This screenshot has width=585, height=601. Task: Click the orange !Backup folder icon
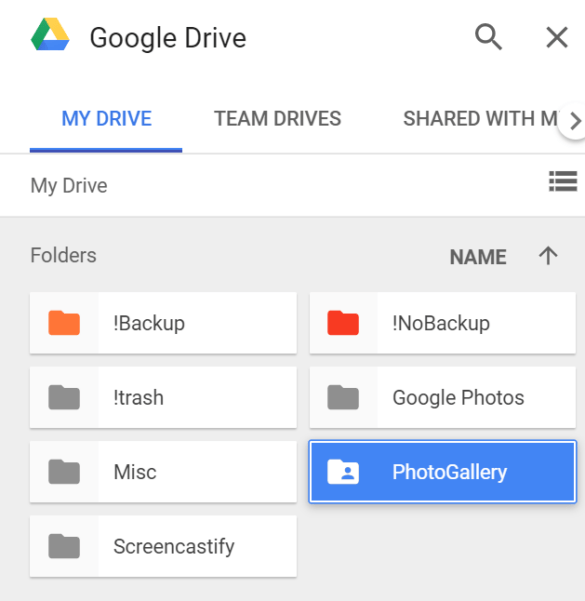(x=64, y=323)
